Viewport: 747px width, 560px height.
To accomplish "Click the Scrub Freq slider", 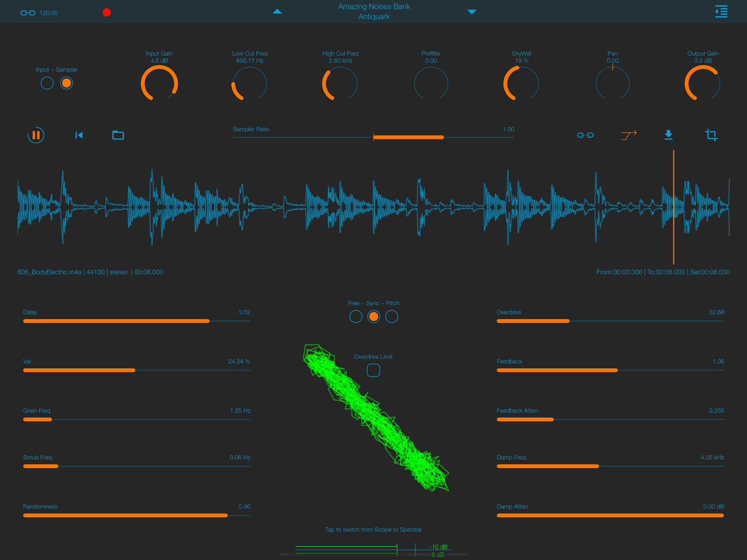I will click(137, 466).
